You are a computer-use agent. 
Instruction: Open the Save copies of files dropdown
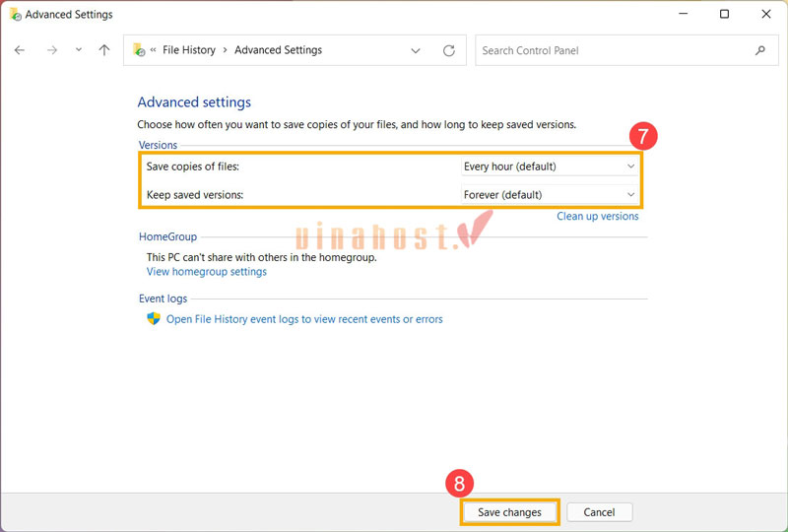(550, 166)
